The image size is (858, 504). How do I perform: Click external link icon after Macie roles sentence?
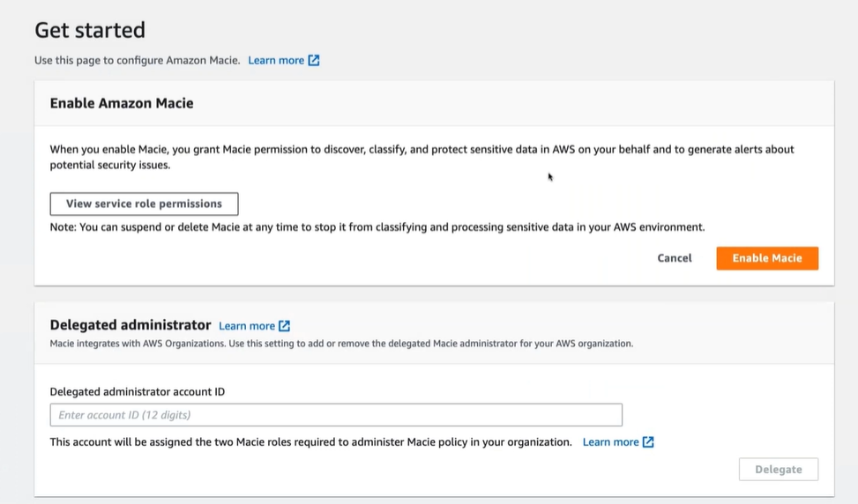coord(648,441)
